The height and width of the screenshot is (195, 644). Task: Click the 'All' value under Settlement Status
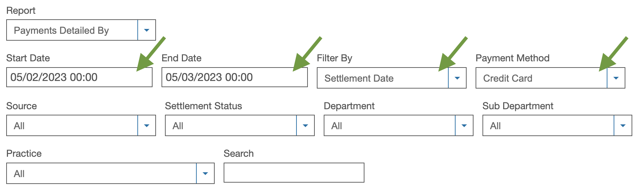pos(178,126)
